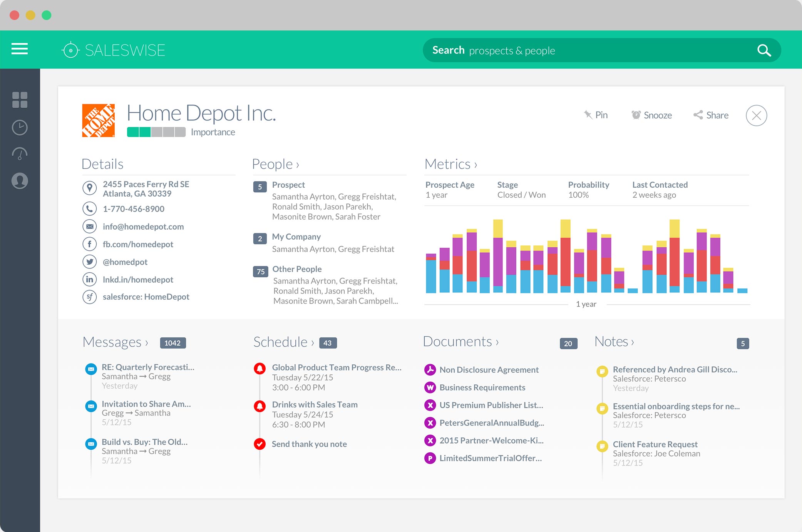802x532 pixels.
Task: Focus the prospects and people search field
Action: tap(589, 50)
